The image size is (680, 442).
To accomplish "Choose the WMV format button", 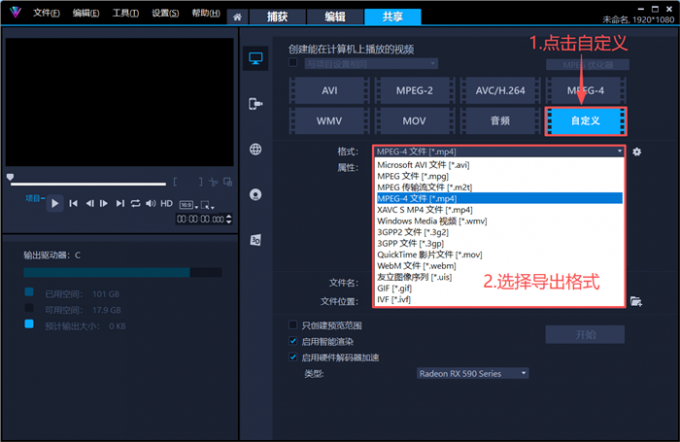I will tap(330, 121).
